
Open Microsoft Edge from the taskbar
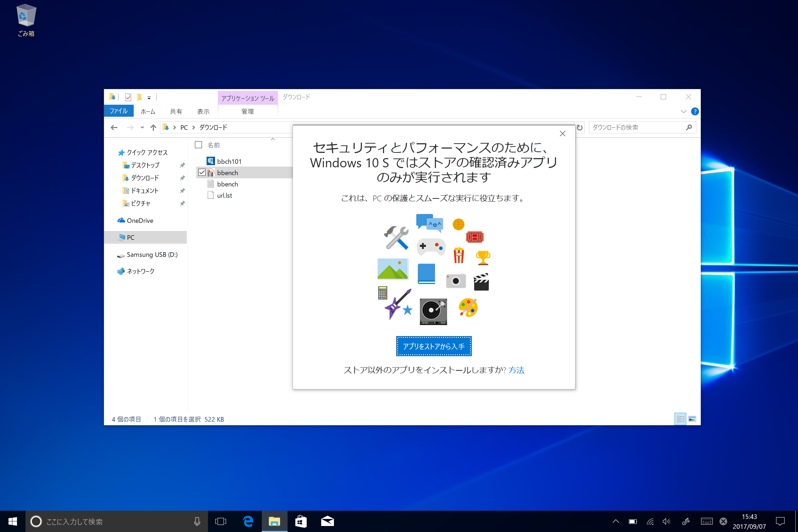point(248,521)
